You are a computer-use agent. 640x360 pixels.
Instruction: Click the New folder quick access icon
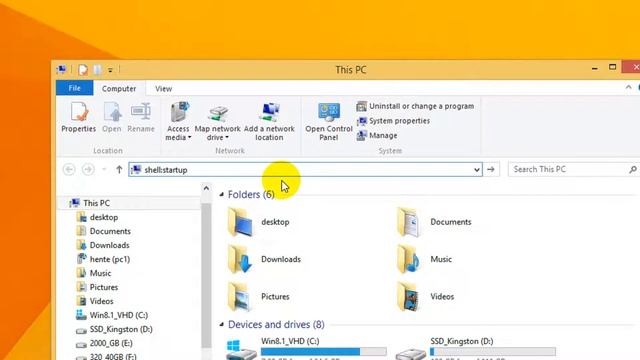pyautogui.click(x=97, y=70)
